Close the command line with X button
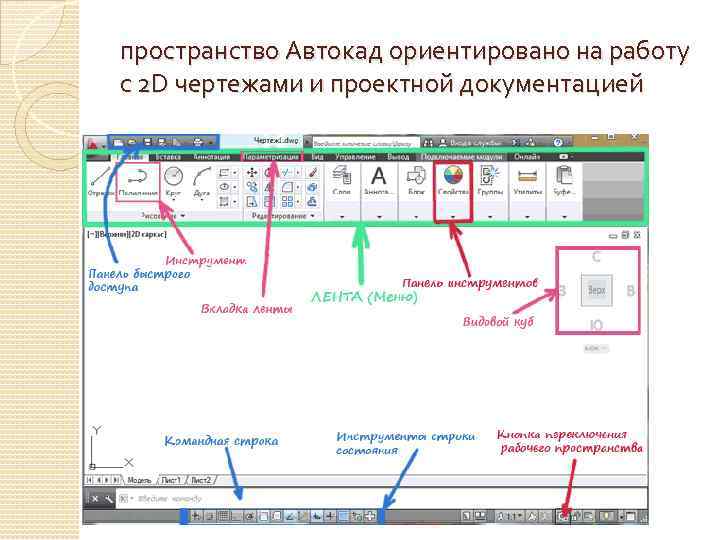The height and width of the screenshot is (540, 720). click(95, 499)
